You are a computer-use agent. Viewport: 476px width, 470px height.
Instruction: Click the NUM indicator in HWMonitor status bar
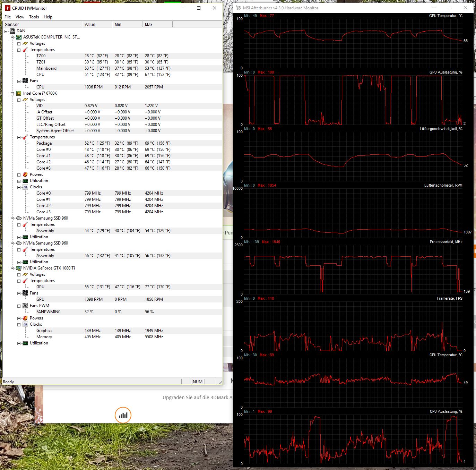pos(198,382)
